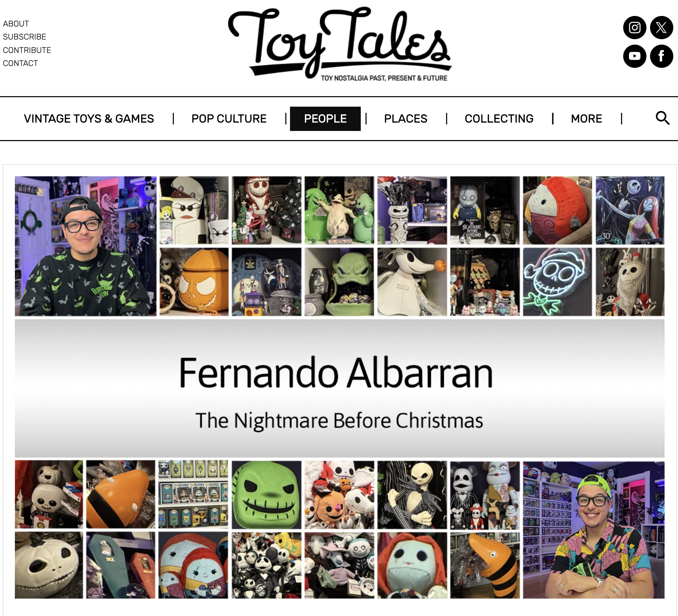Screen dimensions: 678x616
Task: Open the Pop Culture menu
Action: pos(229,119)
